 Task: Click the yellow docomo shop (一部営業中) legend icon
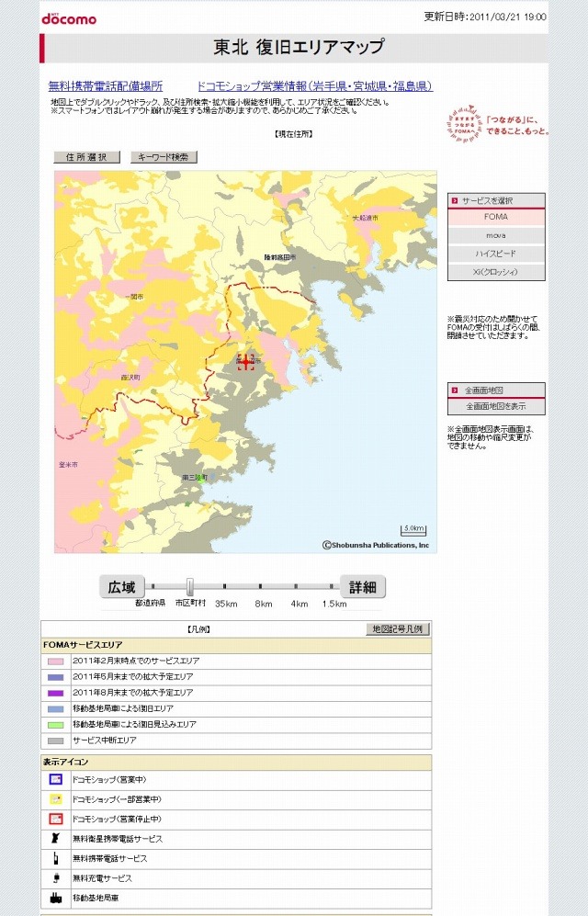coord(55,799)
